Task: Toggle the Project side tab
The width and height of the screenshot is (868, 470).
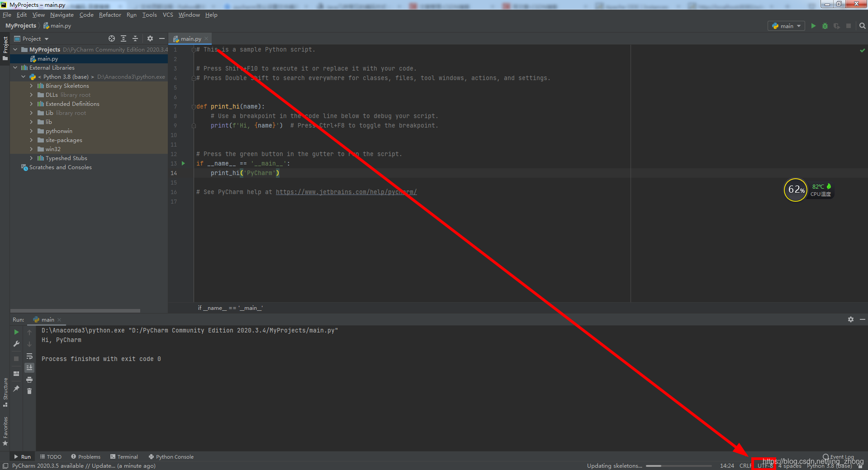Action: click(5, 48)
